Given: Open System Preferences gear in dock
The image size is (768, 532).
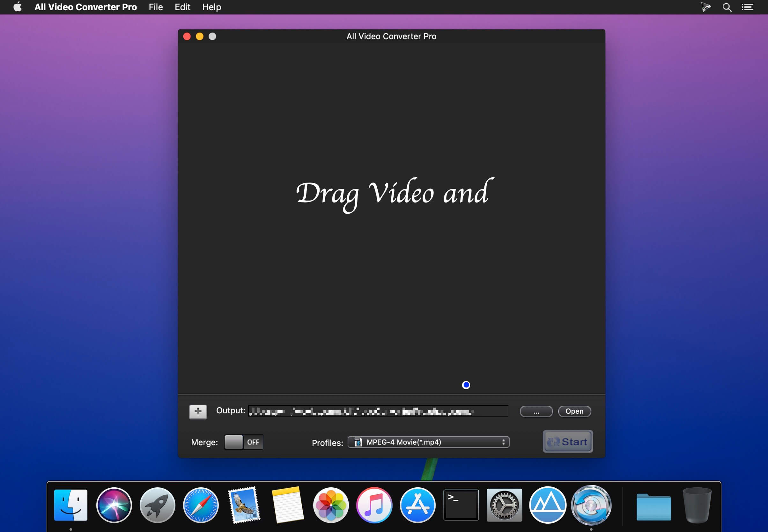Looking at the screenshot, I should [x=504, y=505].
